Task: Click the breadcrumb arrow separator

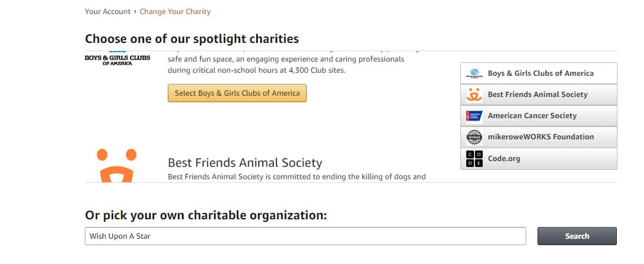Action: pyautogui.click(x=135, y=12)
